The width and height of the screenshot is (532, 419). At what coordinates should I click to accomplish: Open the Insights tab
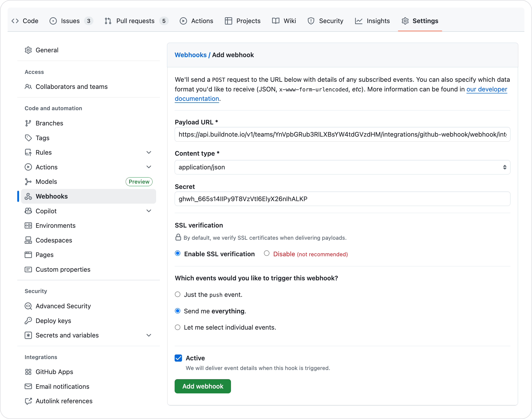tap(372, 21)
